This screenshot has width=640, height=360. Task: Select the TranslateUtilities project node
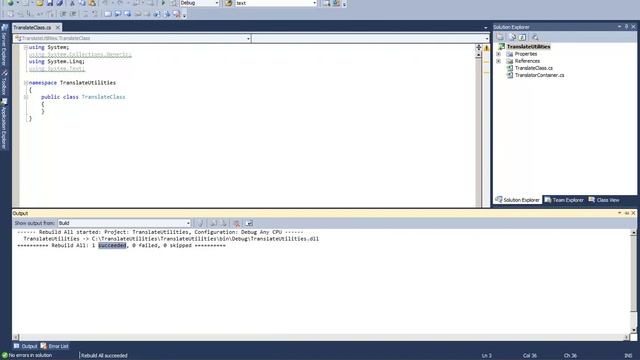pos(528,47)
